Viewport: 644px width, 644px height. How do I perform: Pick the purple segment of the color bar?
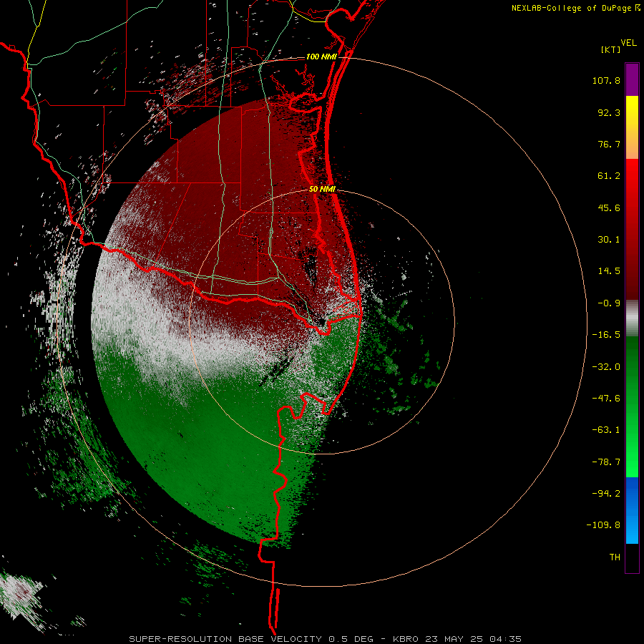(632, 79)
